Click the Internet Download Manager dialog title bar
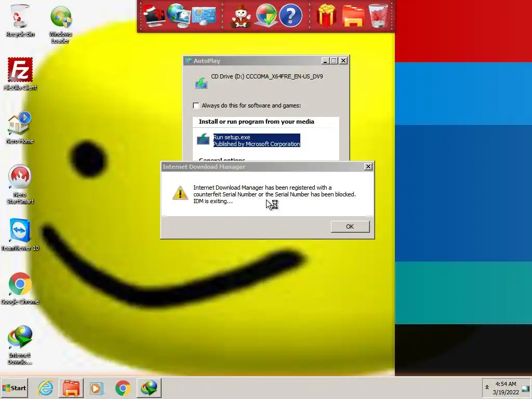 [x=262, y=167]
